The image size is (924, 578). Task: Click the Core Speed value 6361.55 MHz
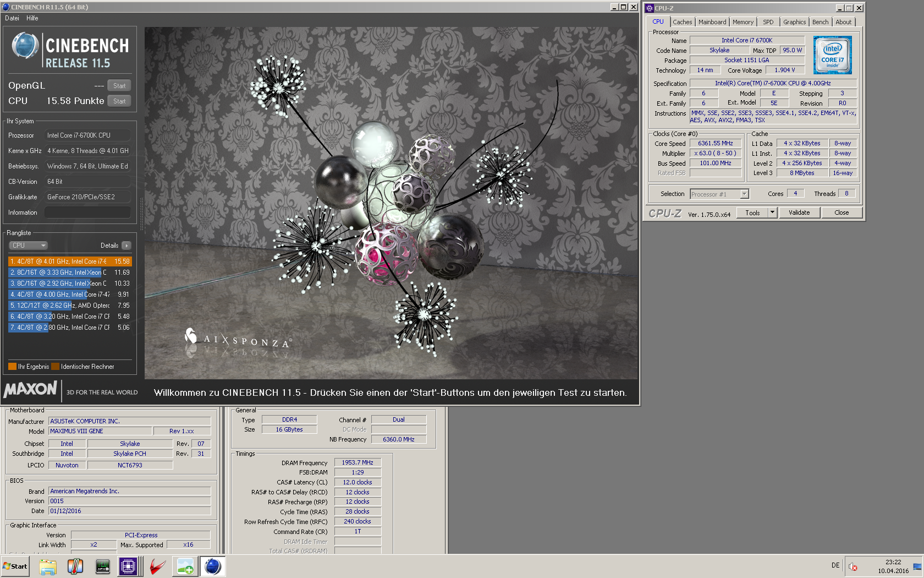[x=716, y=143]
